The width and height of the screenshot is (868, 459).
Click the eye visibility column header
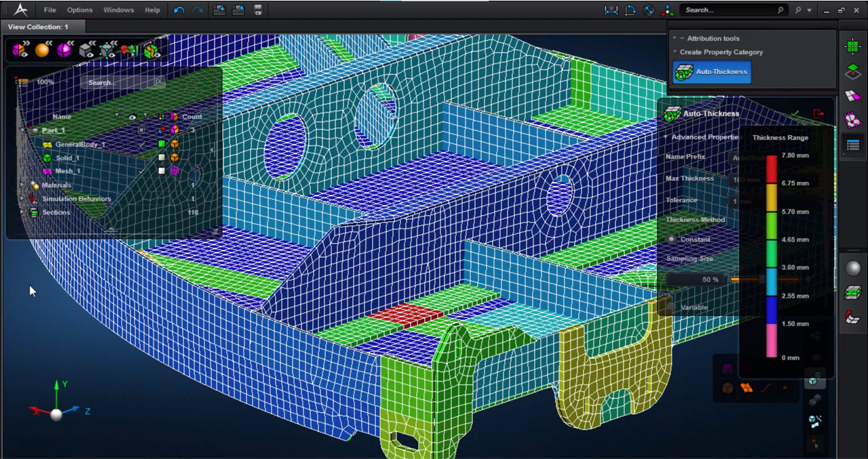click(x=132, y=117)
